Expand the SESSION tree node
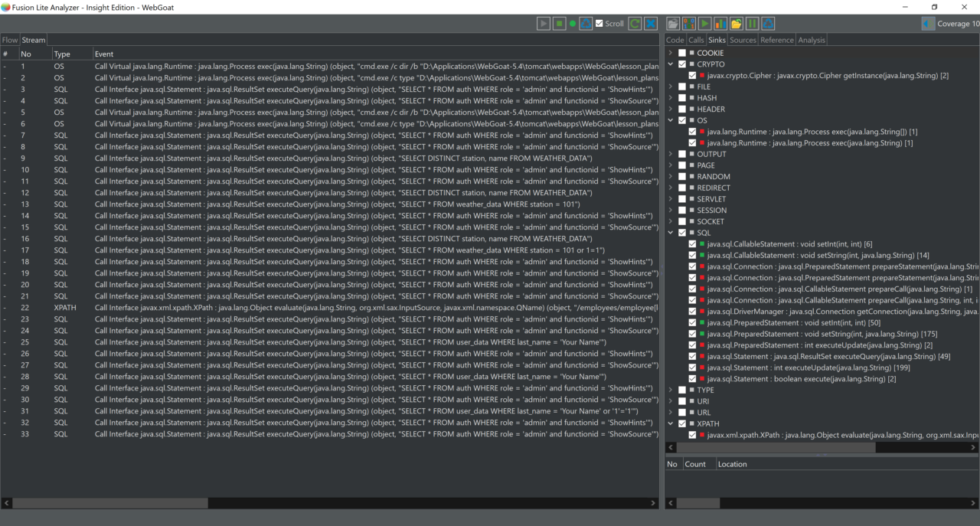The image size is (980, 526). [671, 211]
